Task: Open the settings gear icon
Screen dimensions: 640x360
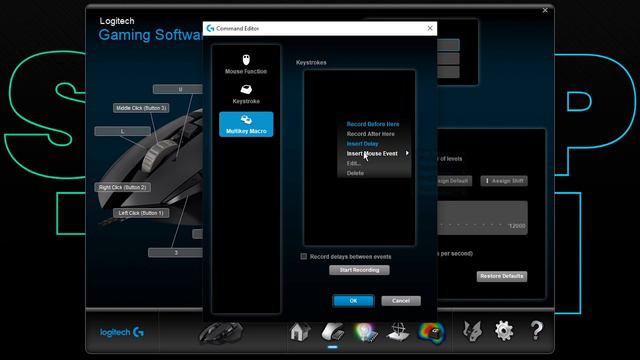Action: 504,331
